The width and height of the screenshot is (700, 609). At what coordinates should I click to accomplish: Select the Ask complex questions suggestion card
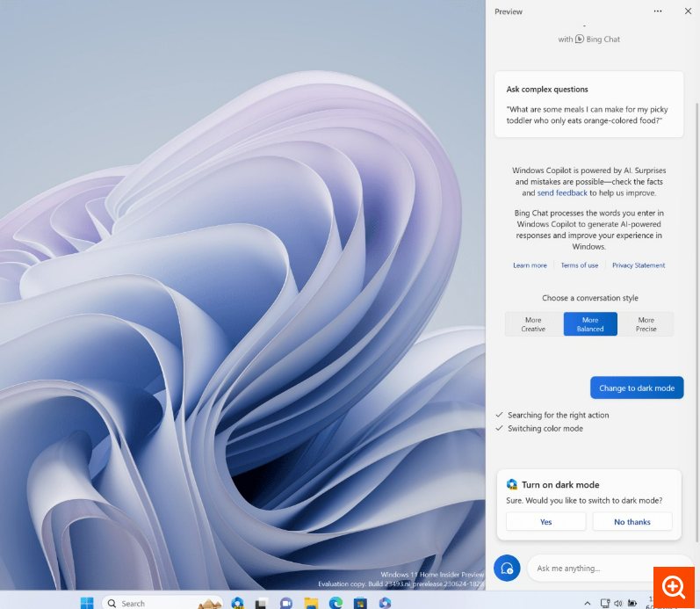click(x=588, y=104)
